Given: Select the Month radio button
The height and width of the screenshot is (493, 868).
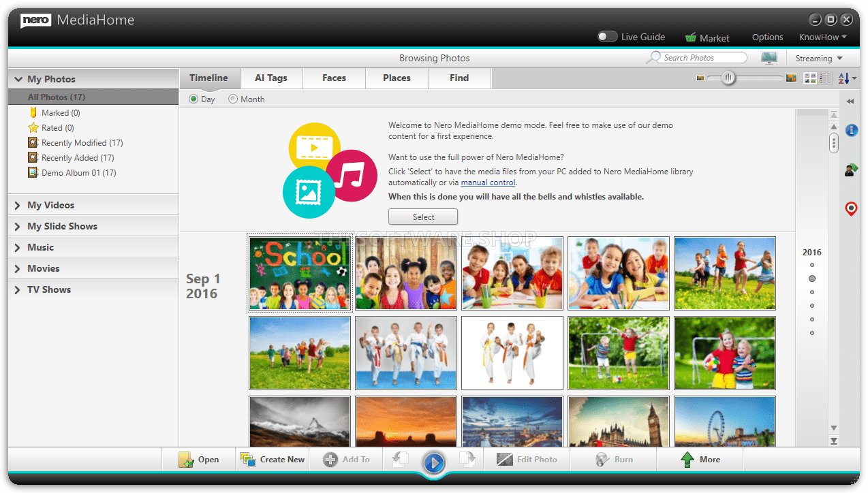Looking at the screenshot, I should point(233,99).
